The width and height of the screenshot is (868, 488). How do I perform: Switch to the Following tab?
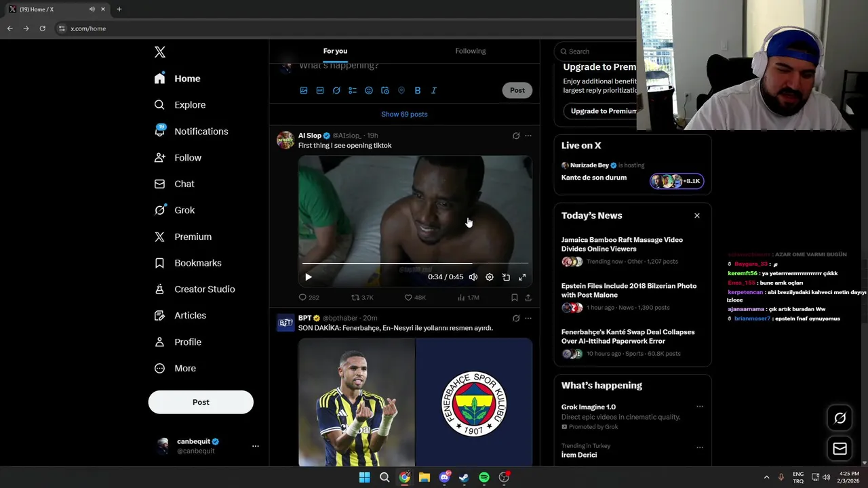coord(470,51)
